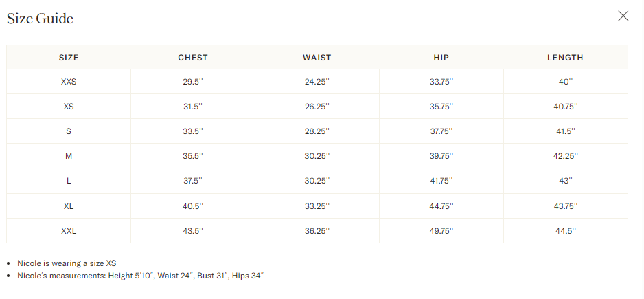Click the LENGTH column header

point(565,58)
